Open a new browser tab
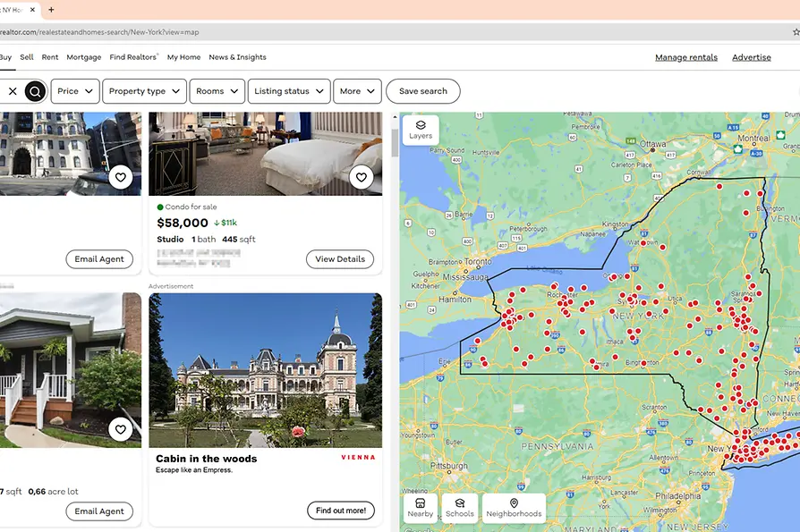 (51, 10)
